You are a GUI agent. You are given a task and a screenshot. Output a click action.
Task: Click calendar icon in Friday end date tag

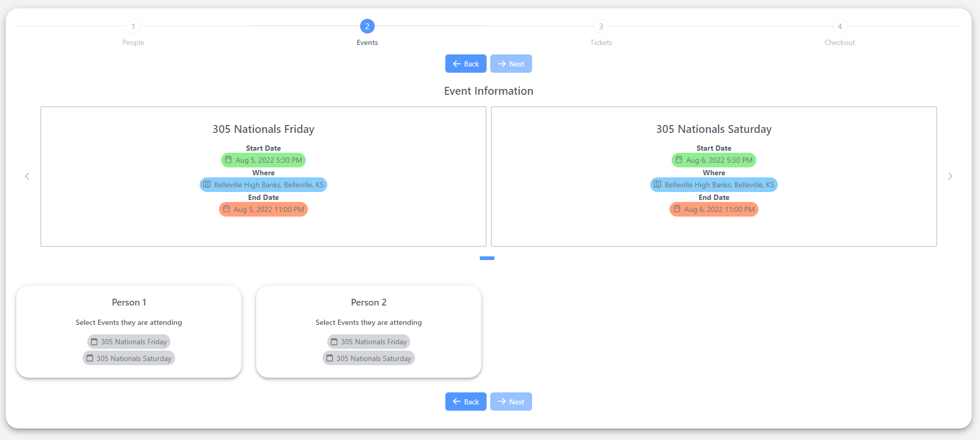click(x=226, y=209)
